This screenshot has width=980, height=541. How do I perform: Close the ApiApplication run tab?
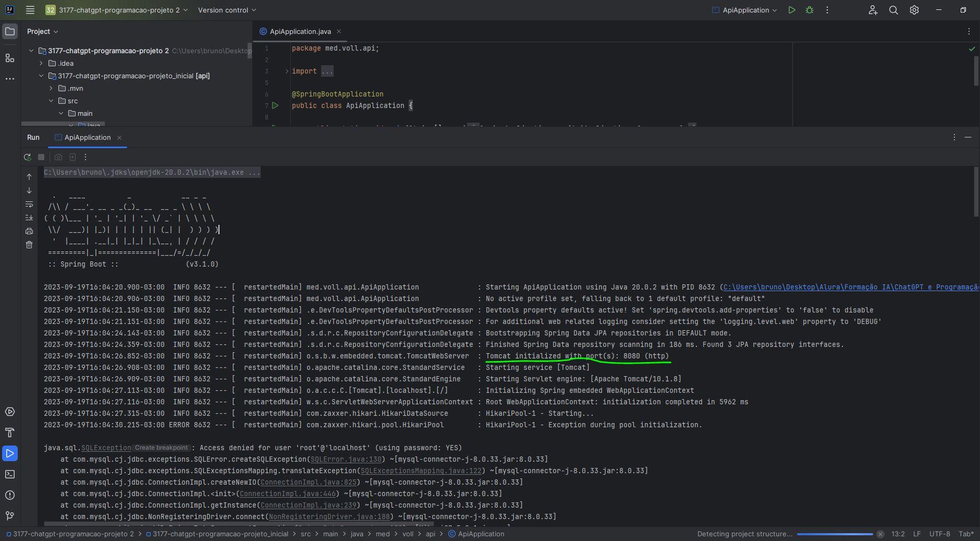(119, 137)
